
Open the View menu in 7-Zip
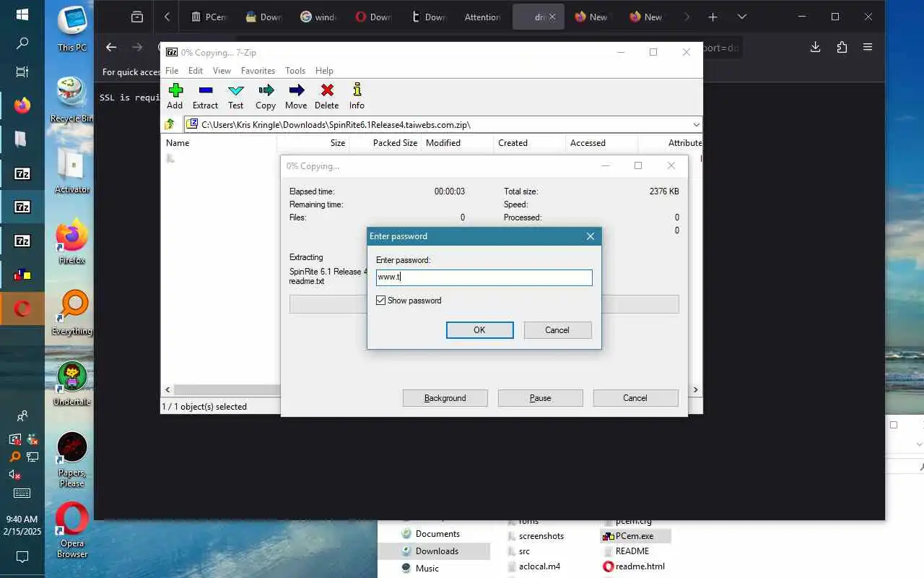(222, 71)
